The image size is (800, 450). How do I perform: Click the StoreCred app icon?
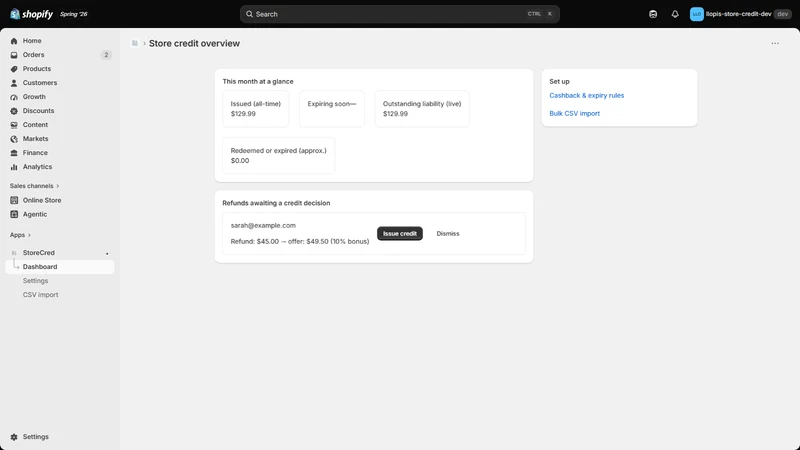click(14, 253)
